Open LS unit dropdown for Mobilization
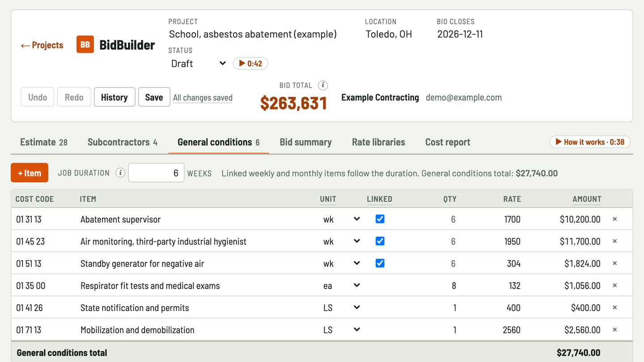The height and width of the screenshot is (362, 644). point(341,330)
